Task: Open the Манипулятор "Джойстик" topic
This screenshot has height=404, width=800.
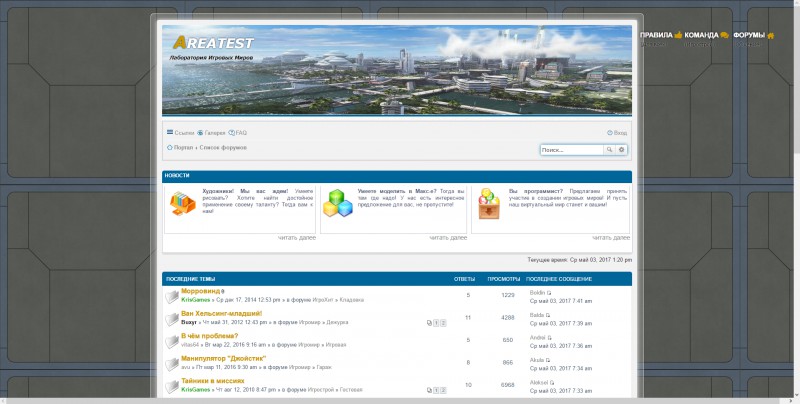Action: click(223, 358)
